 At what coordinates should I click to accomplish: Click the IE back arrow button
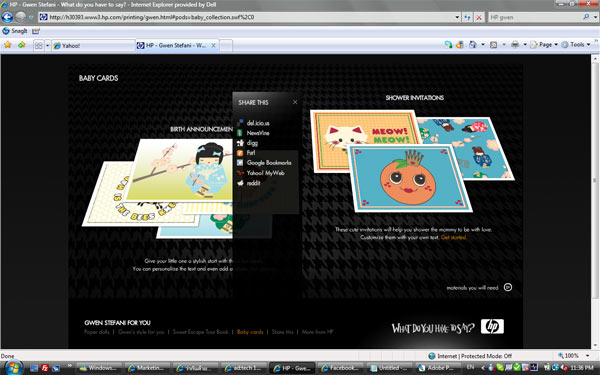coord(7,17)
